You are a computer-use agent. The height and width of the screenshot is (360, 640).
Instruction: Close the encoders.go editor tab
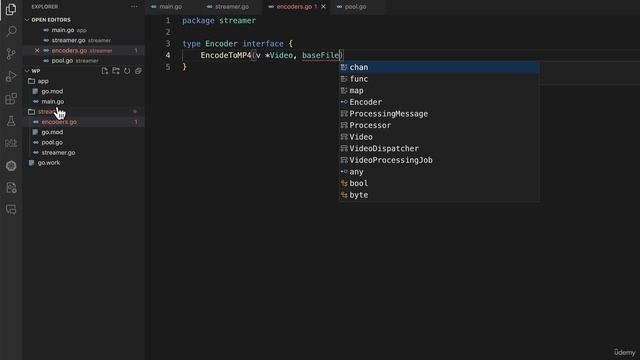[323, 7]
